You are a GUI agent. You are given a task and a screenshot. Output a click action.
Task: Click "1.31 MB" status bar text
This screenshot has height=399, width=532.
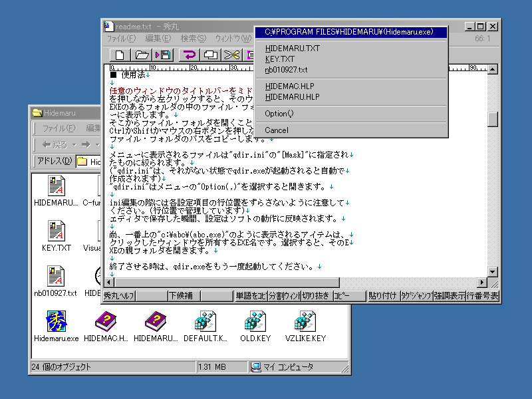tap(212, 367)
